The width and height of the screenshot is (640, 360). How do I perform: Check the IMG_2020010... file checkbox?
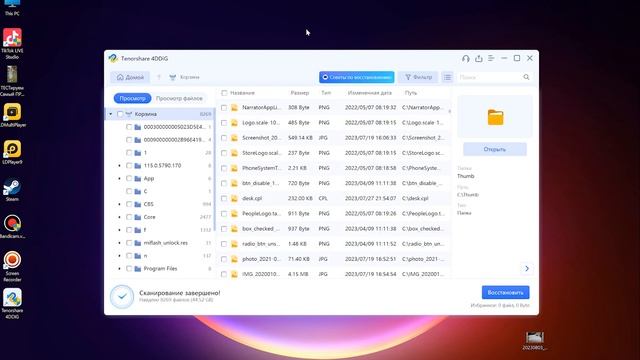224,274
